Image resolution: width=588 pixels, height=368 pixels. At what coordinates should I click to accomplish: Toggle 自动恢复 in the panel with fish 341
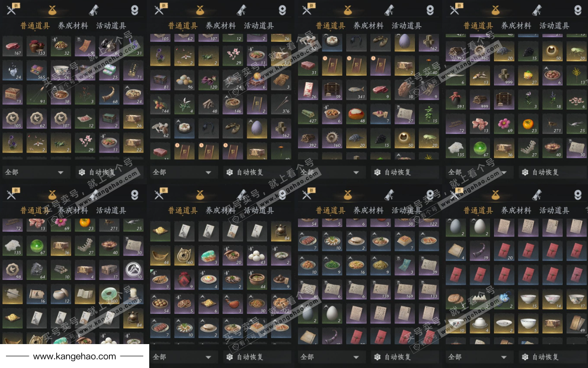(x=397, y=172)
